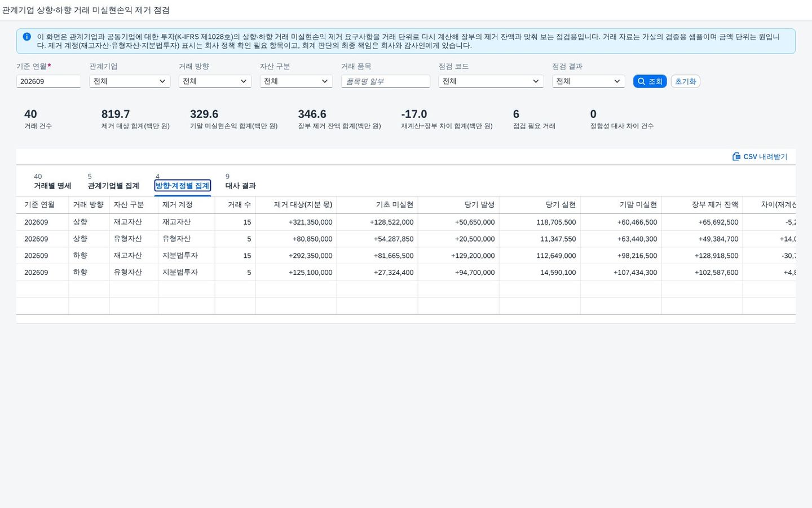Click the 자산 구분 column header
Viewport: 812px width, 508px height.
point(134,204)
